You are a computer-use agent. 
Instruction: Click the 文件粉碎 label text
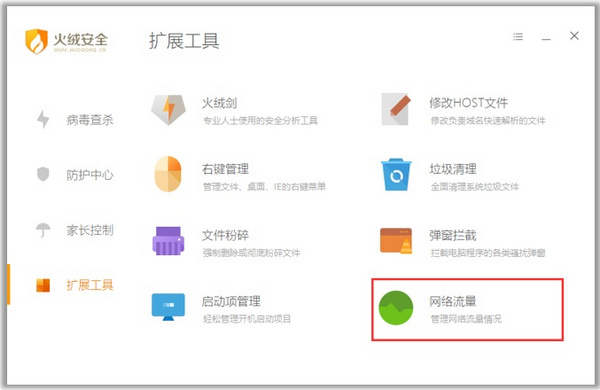click(x=225, y=235)
